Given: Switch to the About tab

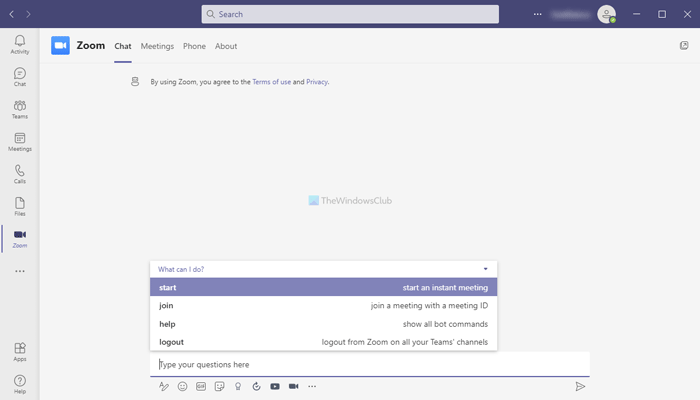Looking at the screenshot, I should (x=226, y=46).
